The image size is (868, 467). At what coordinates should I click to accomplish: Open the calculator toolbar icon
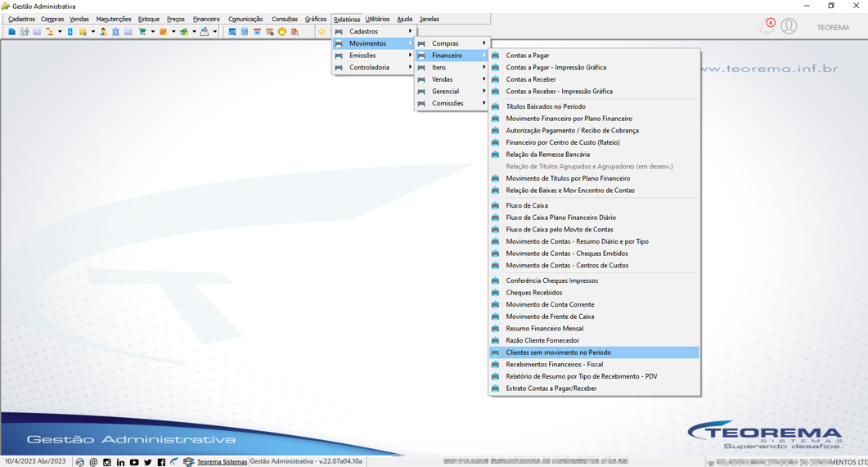[244, 32]
